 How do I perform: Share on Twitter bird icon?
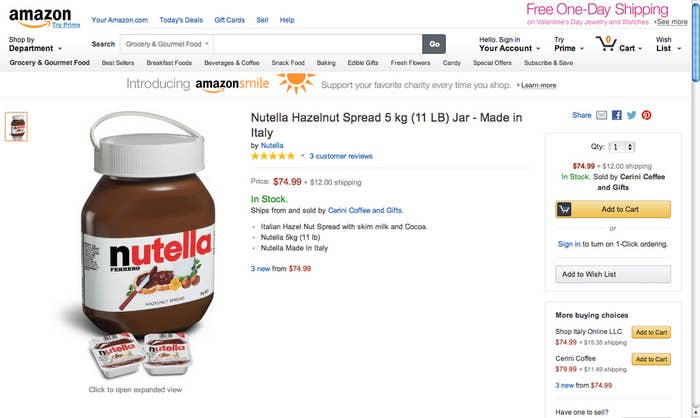click(631, 115)
